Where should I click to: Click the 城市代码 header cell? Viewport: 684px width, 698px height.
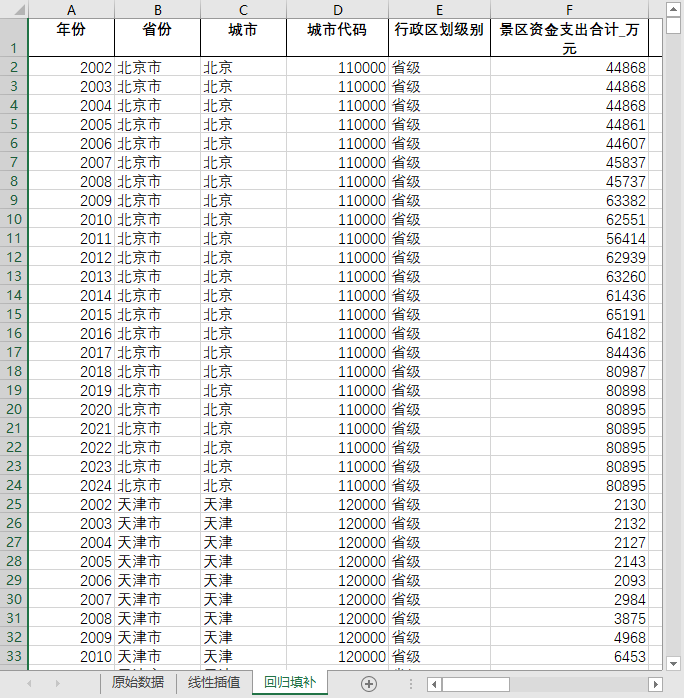tap(338, 37)
